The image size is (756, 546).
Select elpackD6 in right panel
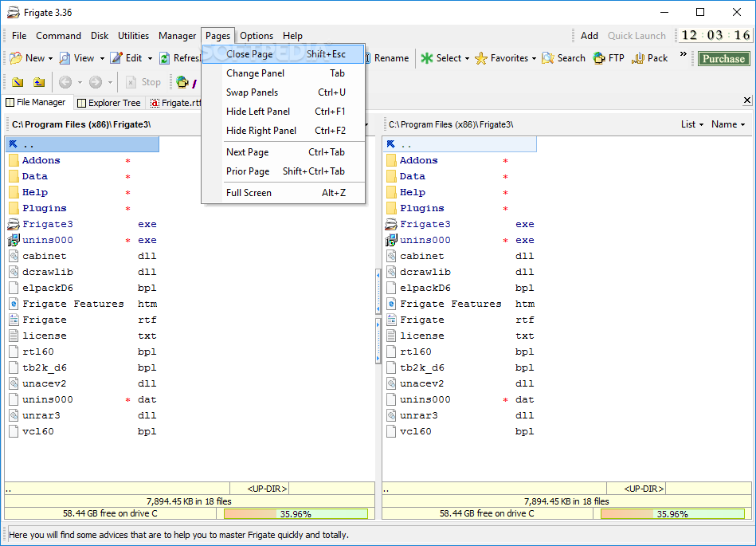click(460, 288)
